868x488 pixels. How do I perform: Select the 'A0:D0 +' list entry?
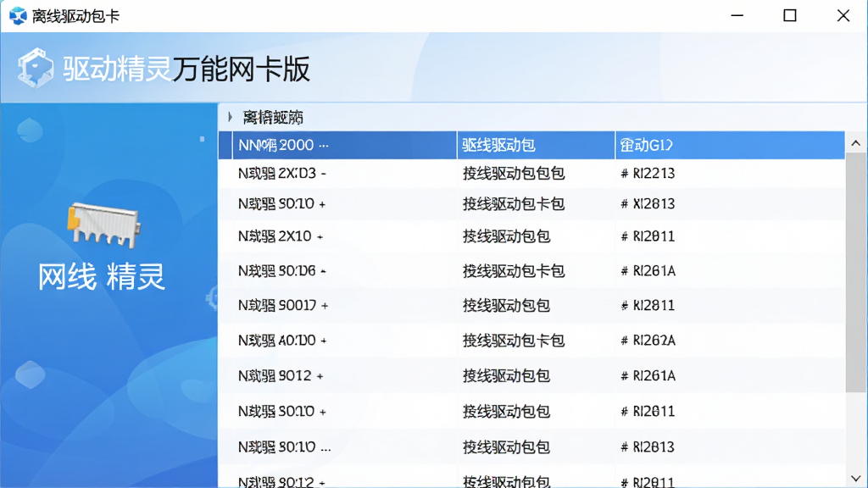click(282, 340)
